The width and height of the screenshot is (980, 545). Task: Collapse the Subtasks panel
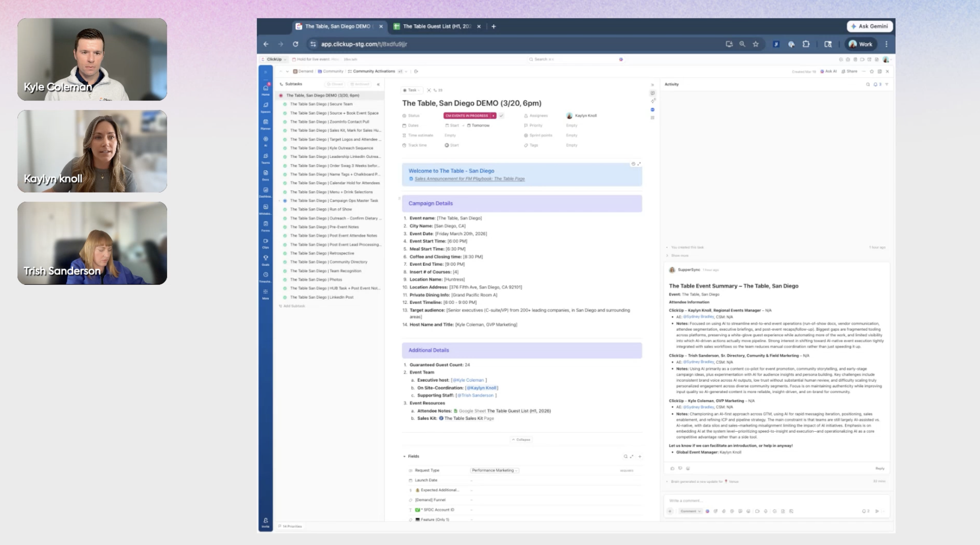[x=378, y=84]
